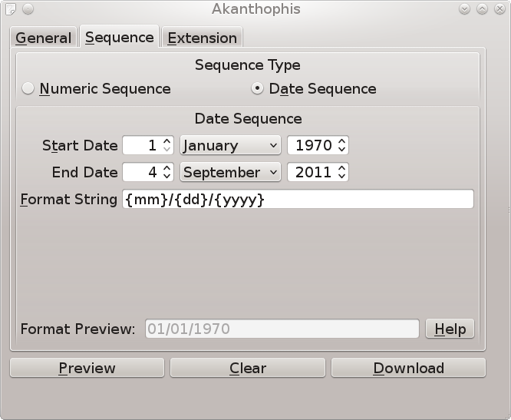Open the Start Date month dropdown January
The width and height of the screenshot is (511, 420).
tap(230, 145)
